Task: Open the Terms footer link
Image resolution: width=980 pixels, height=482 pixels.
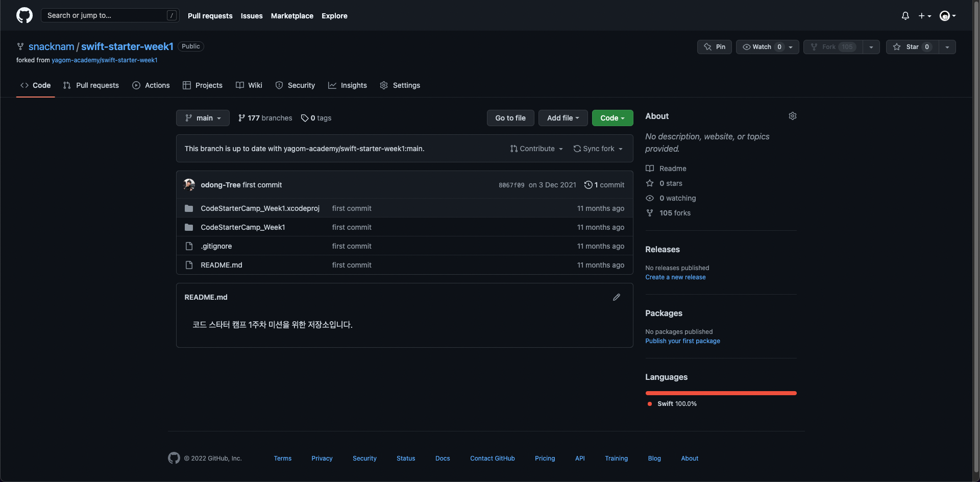Action: tap(282, 459)
